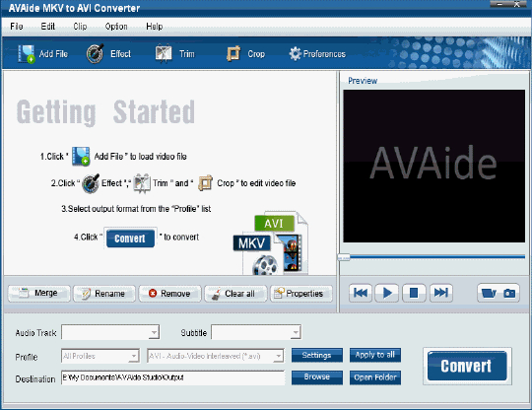Click the large Convert button

[x=467, y=367]
